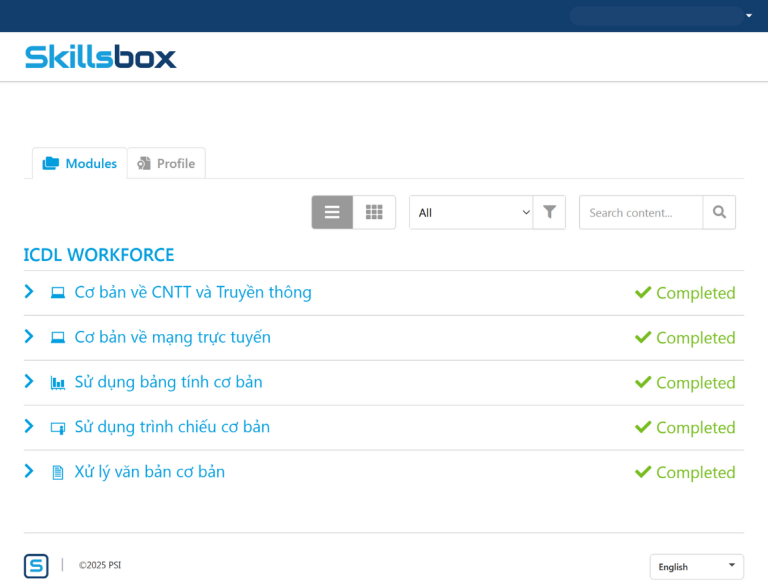The height and width of the screenshot is (582, 768).
Task: Click the Skillsbox logo
Action: [x=100, y=57]
